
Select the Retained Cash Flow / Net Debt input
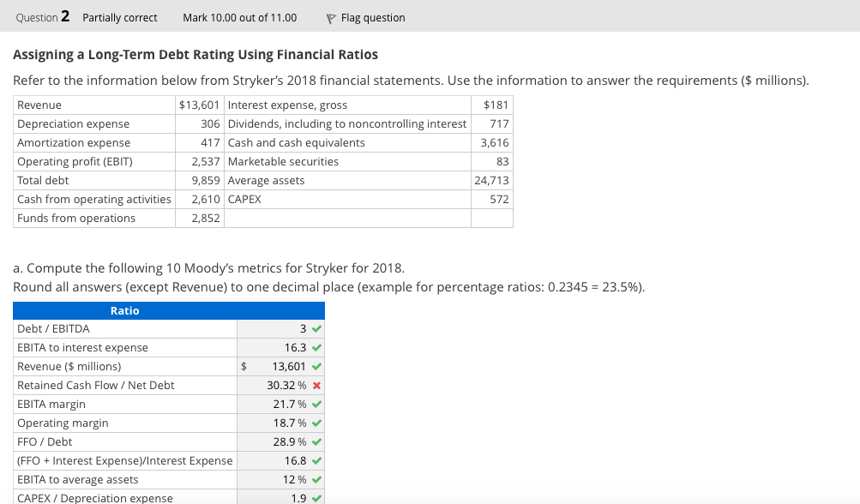coord(268,386)
